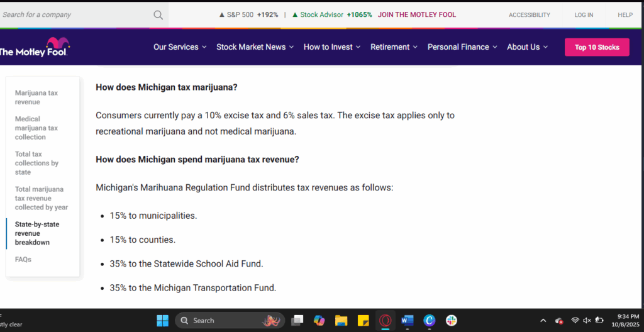Click the cloud sync error tray icon
The image size is (644, 332).
point(558,321)
